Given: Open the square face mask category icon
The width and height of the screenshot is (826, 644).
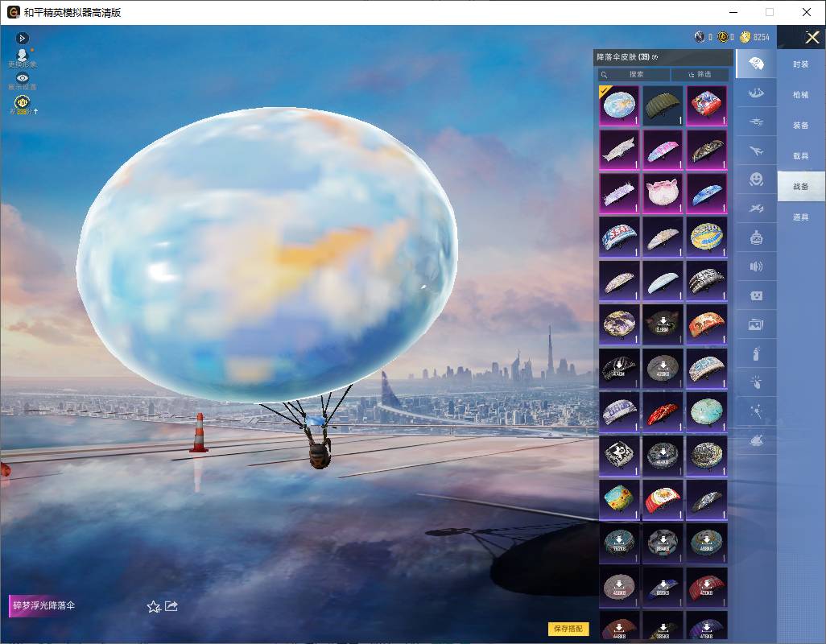Looking at the screenshot, I should [x=756, y=295].
